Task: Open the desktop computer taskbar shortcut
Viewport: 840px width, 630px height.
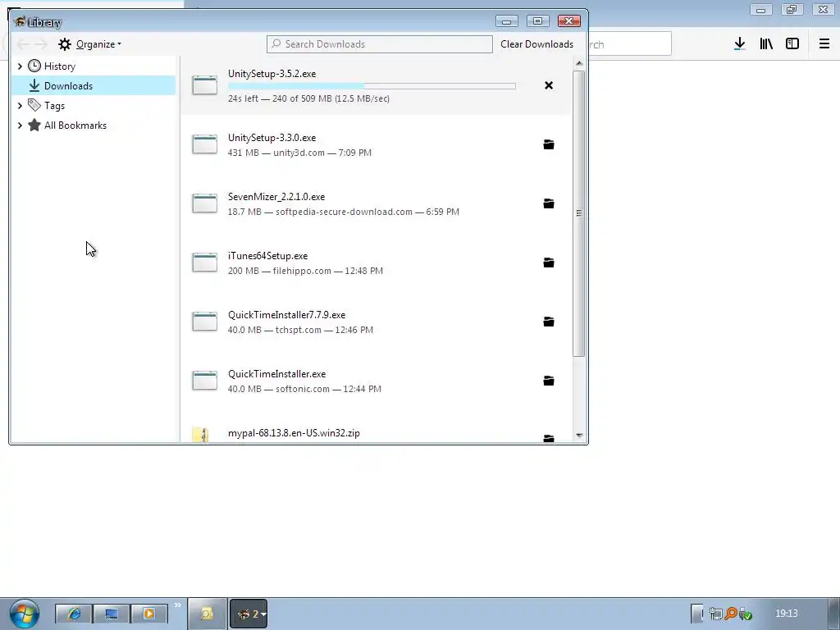Action: coord(112,614)
